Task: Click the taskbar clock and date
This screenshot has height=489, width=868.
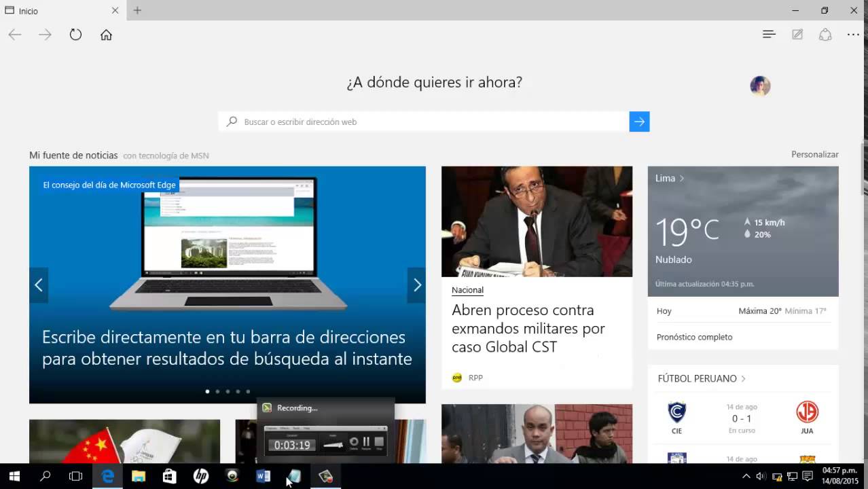Action: [x=839, y=476]
